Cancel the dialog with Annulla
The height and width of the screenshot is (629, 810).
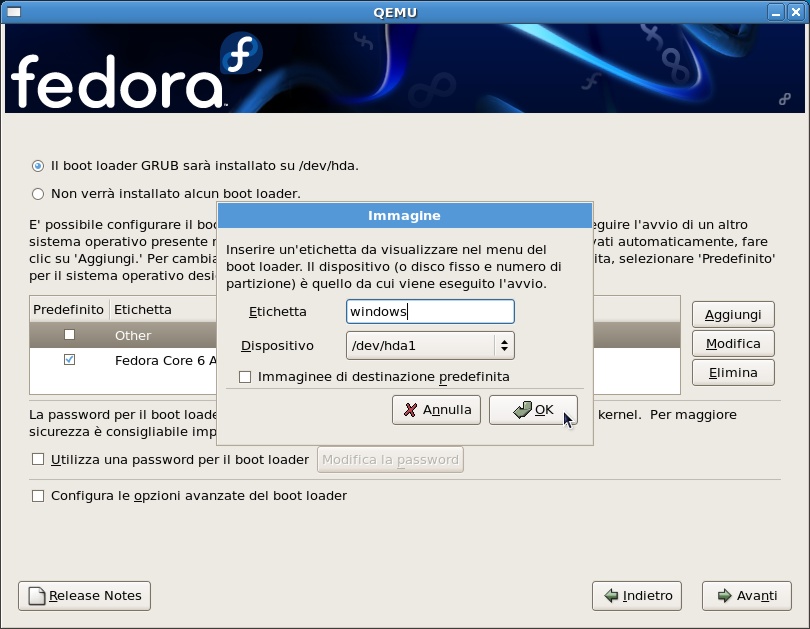pos(436,410)
